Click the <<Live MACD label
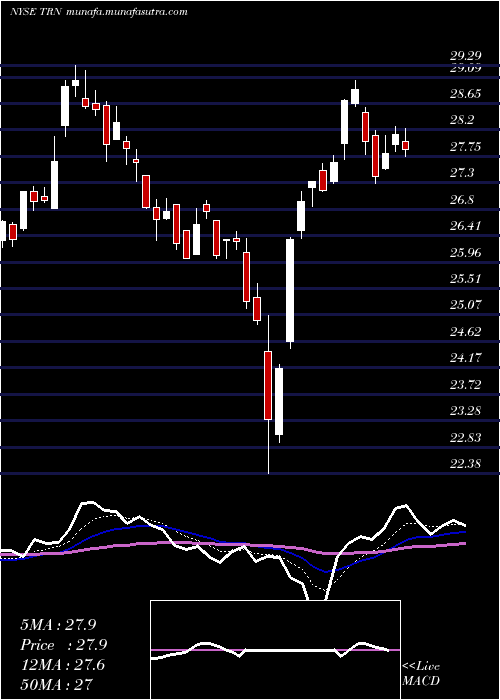Viewport: 500px width, 700px height. (421, 673)
